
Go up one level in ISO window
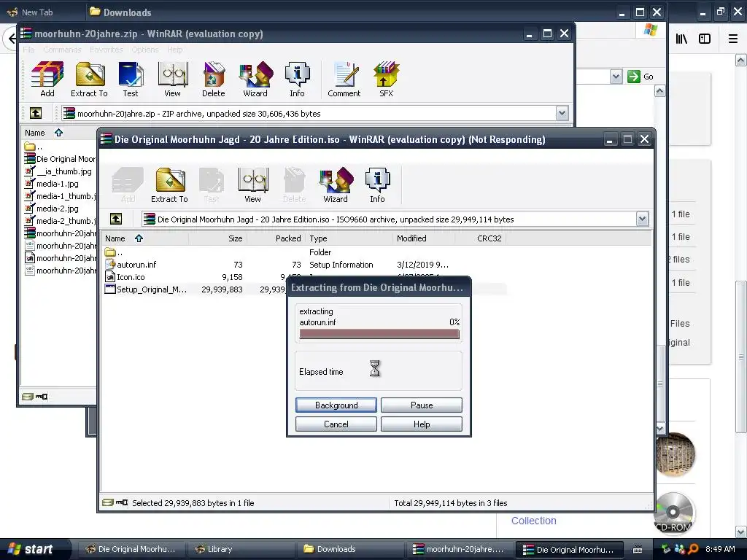(x=116, y=219)
